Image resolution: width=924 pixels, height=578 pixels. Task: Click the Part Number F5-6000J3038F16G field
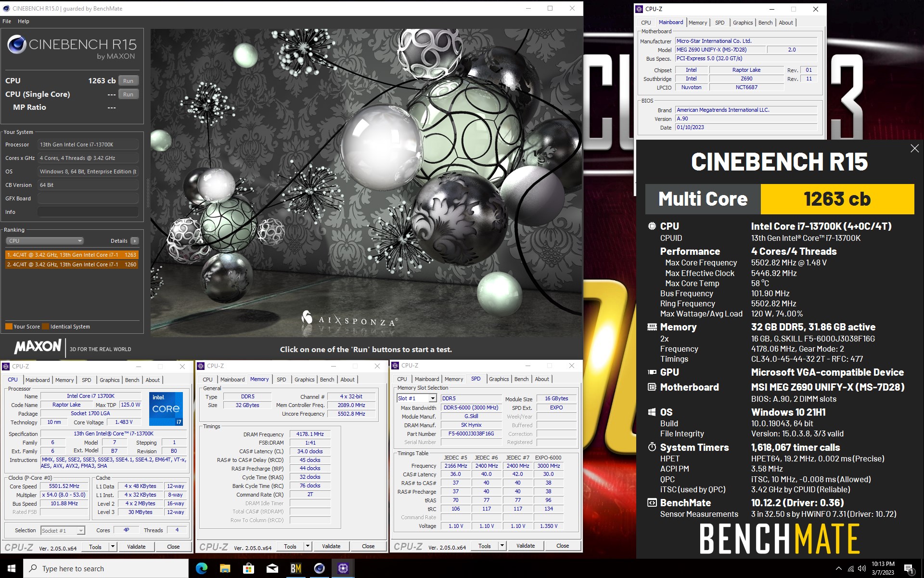coord(471,433)
